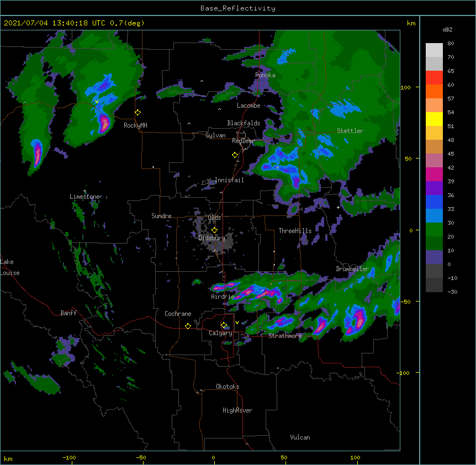Viewport: 476px width, 465px height.
Task: Click the Base_Reflectivity title text
Action: [x=238, y=8]
